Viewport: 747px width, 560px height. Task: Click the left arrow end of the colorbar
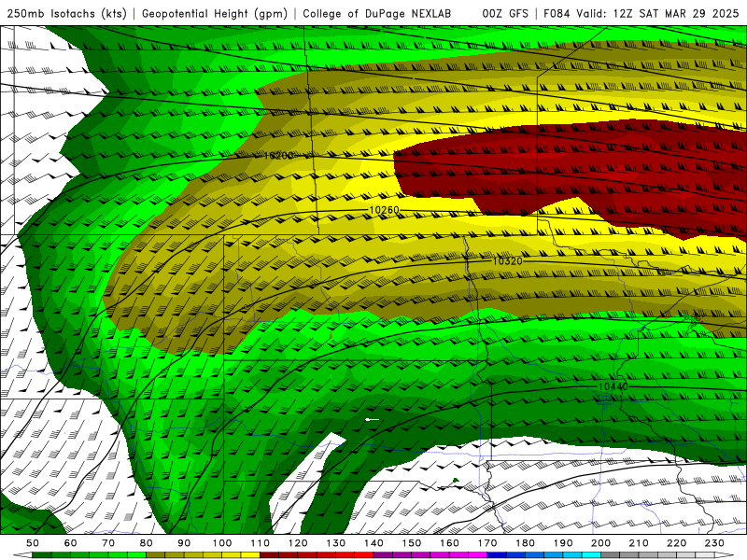click(x=22, y=555)
